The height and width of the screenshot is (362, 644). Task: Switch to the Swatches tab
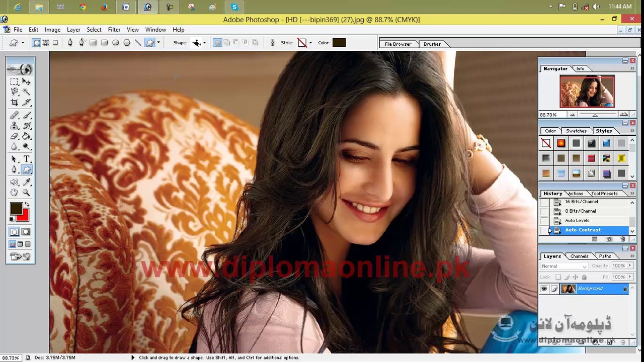(576, 131)
